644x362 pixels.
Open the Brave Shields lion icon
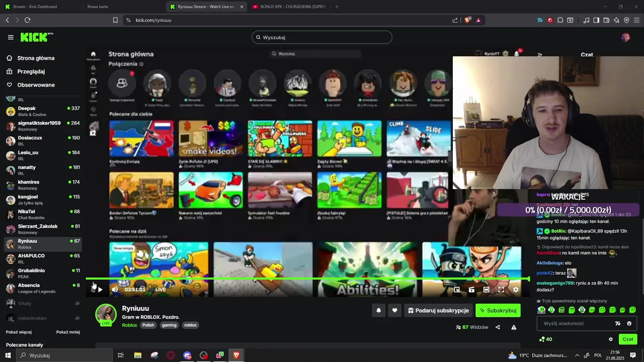click(x=467, y=20)
